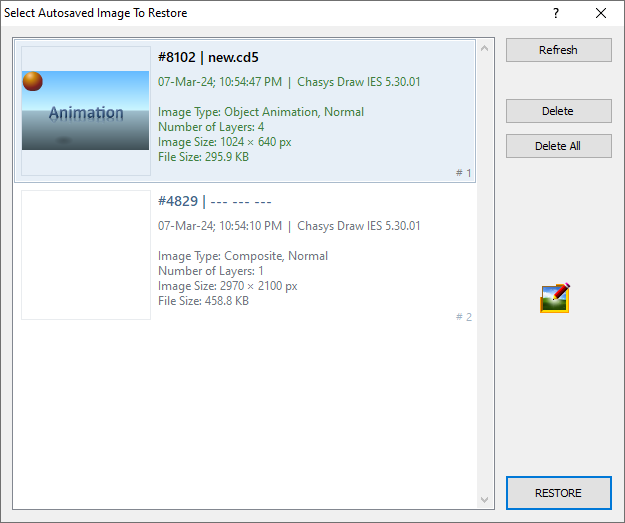Viewport: 625px width, 523px height.
Task: Select the #8102 | new.cd5 title
Action: [x=208, y=57]
